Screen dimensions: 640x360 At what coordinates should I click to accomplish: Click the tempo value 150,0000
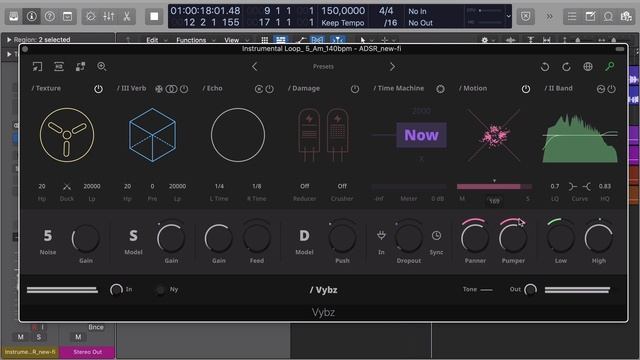(343, 11)
